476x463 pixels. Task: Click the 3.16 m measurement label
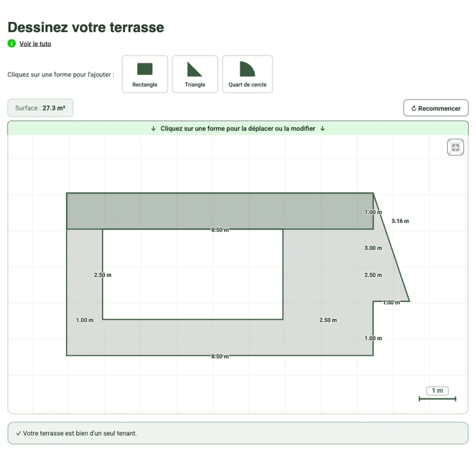[401, 221]
